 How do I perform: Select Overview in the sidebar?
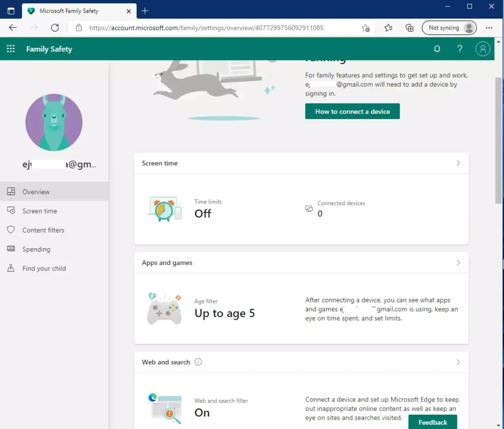tap(54, 192)
